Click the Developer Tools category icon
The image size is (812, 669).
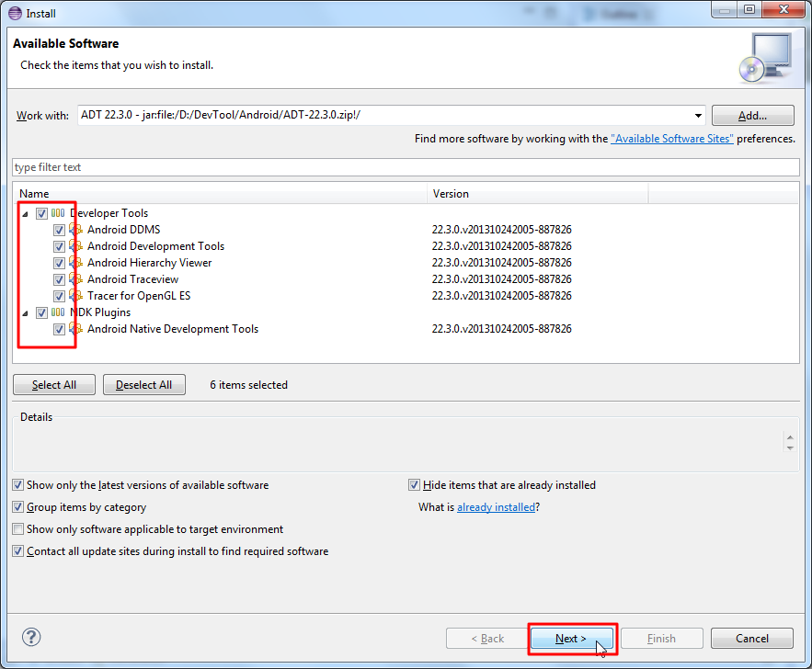click(58, 213)
